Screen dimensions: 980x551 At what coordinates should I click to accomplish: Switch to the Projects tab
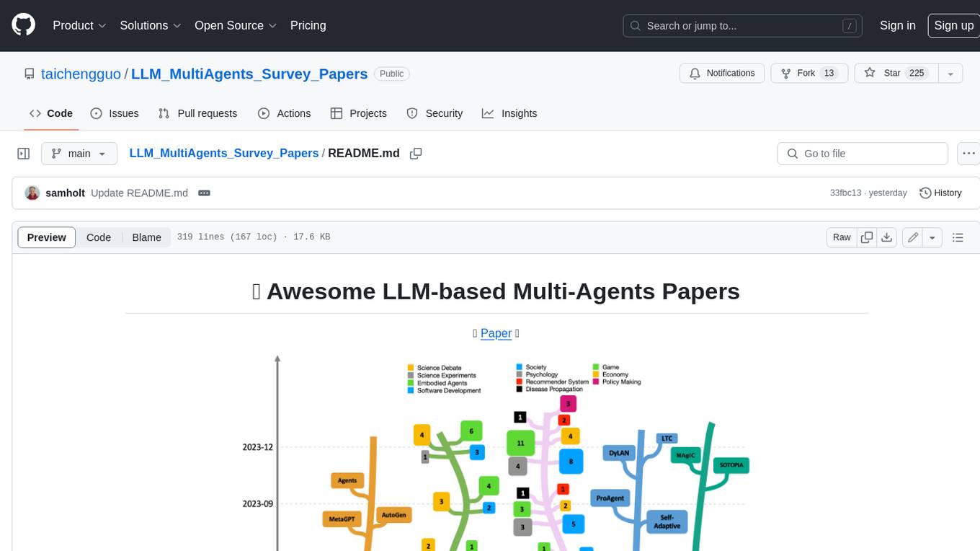[x=358, y=113]
